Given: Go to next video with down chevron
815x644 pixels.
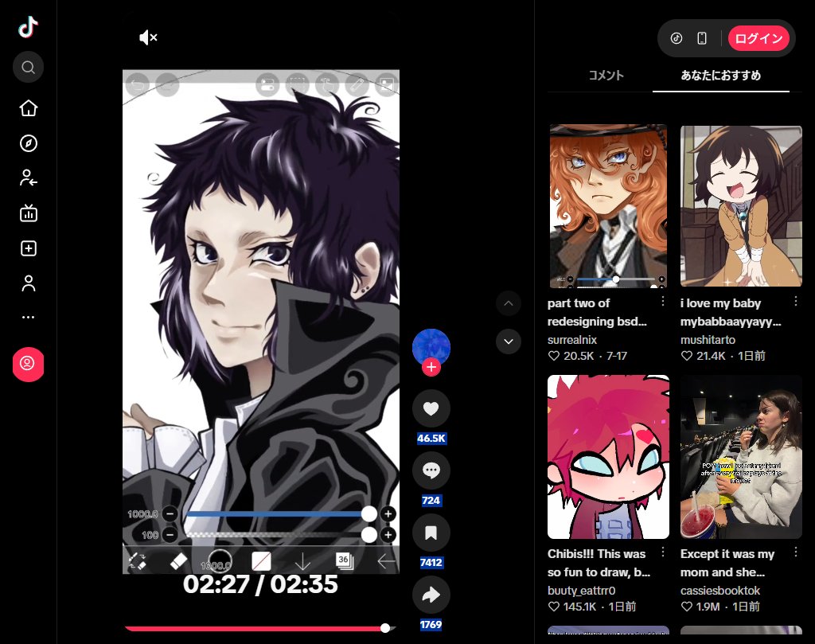Looking at the screenshot, I should 509,342.
